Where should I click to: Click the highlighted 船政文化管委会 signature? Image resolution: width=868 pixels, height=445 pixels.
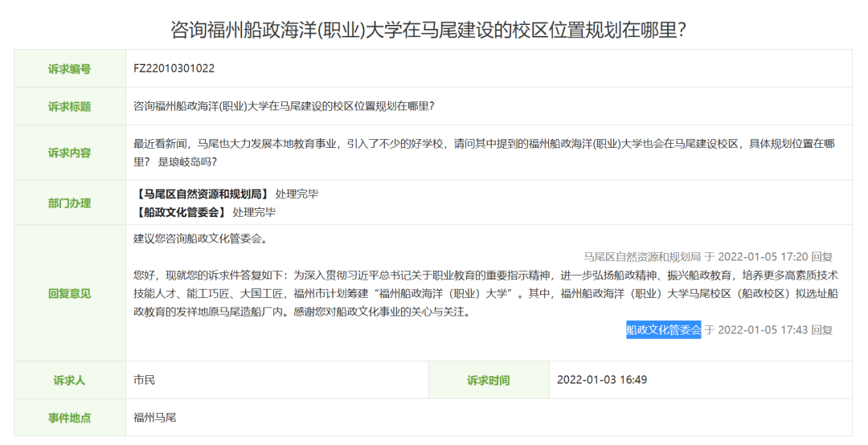coord(664,330)
